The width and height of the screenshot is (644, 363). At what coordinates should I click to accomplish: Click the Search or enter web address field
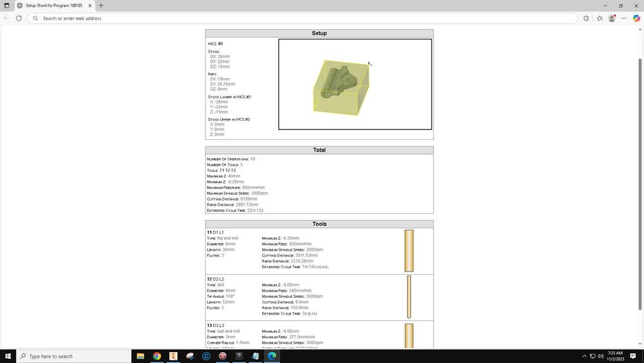click(302, 18)
